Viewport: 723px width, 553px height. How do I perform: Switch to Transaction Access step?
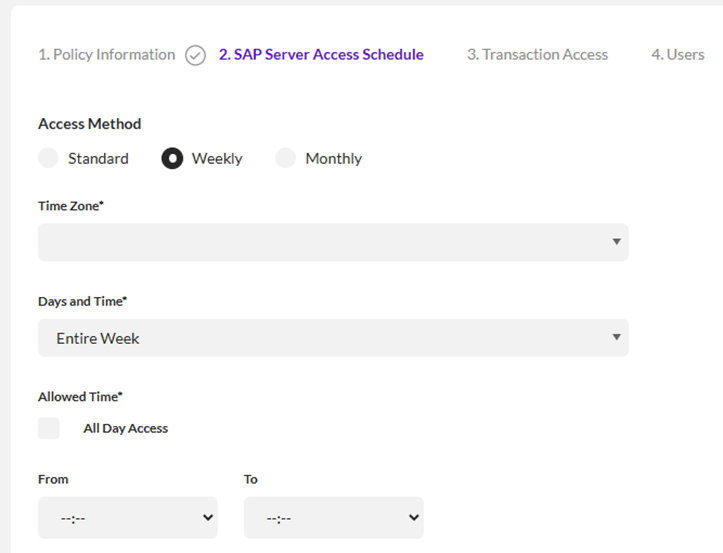[537, 55]
